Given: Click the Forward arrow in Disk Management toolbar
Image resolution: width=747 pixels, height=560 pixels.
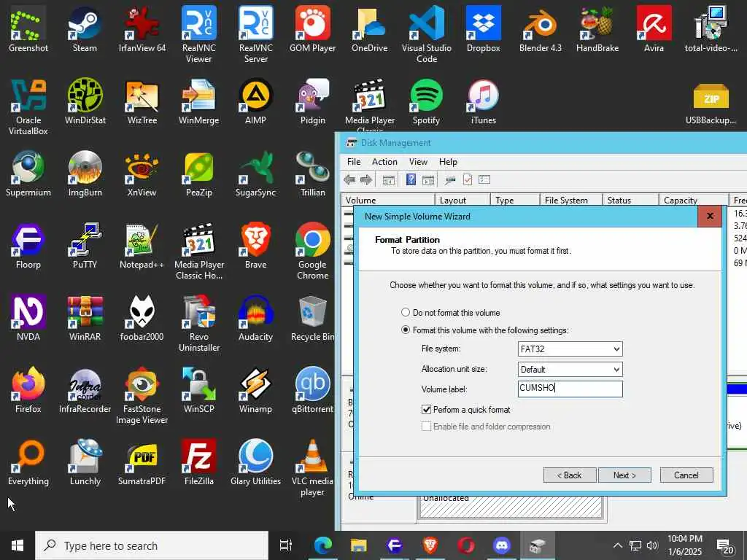Looking at the screenshot, I should [366, 180].
